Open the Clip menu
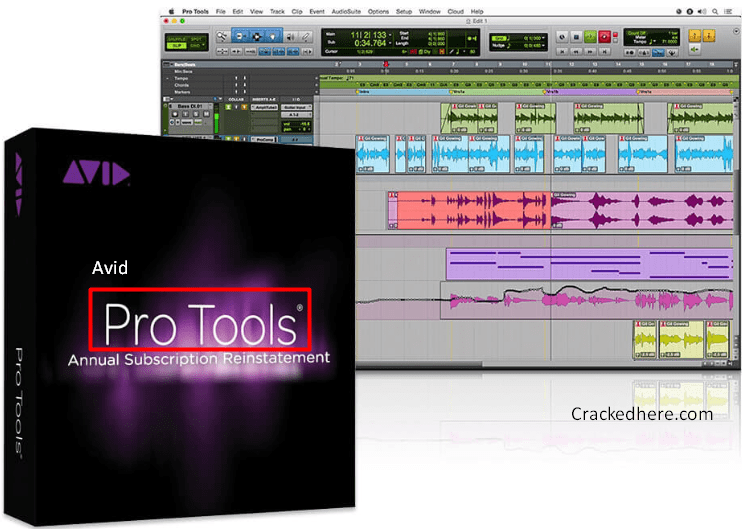742x529 pixels. coord(297,11)
